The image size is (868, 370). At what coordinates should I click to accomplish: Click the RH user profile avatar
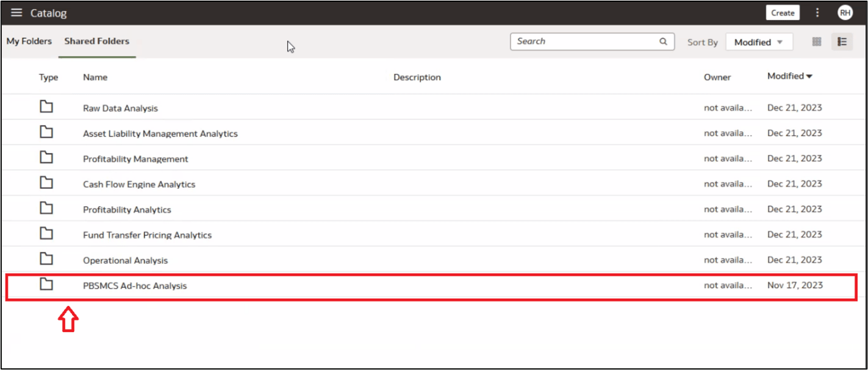tap(845, 12)
